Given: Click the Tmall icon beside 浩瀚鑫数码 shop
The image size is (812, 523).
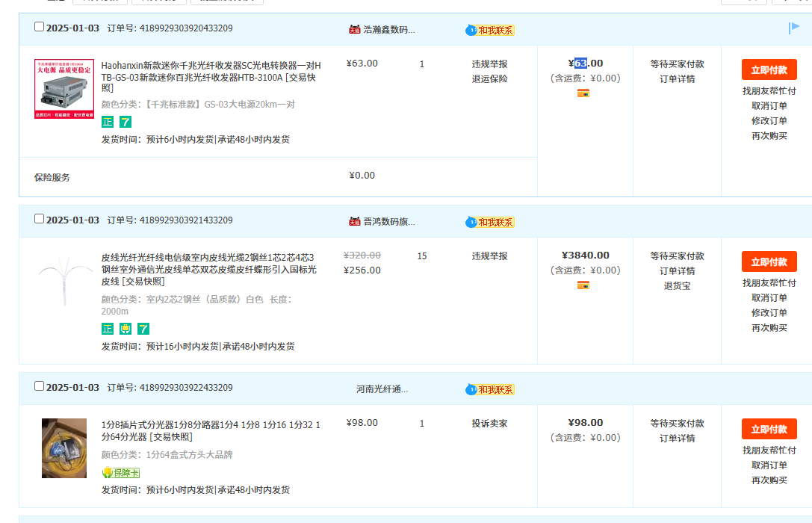Looking at the screenshot, I should coord(355,30).
